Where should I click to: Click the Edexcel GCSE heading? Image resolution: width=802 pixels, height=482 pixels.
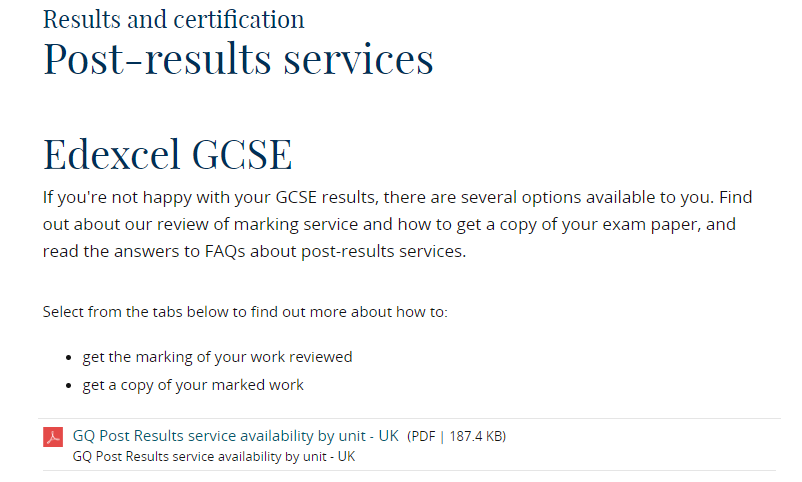coord(168,154)
